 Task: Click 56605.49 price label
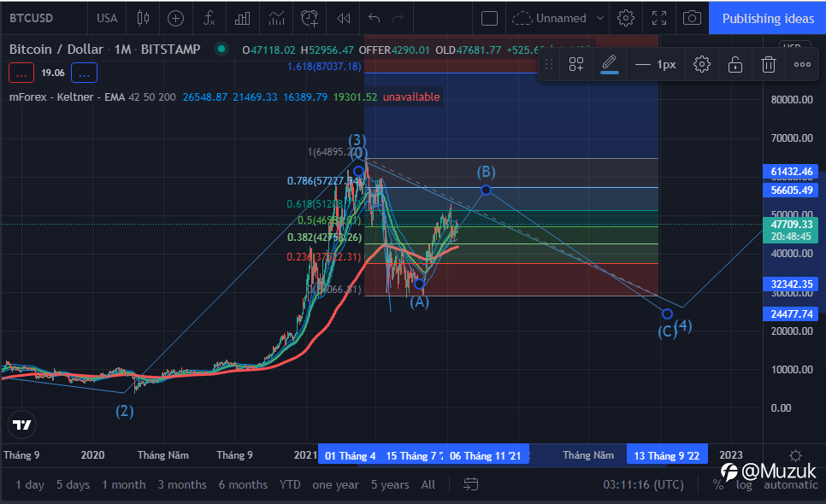791,190
